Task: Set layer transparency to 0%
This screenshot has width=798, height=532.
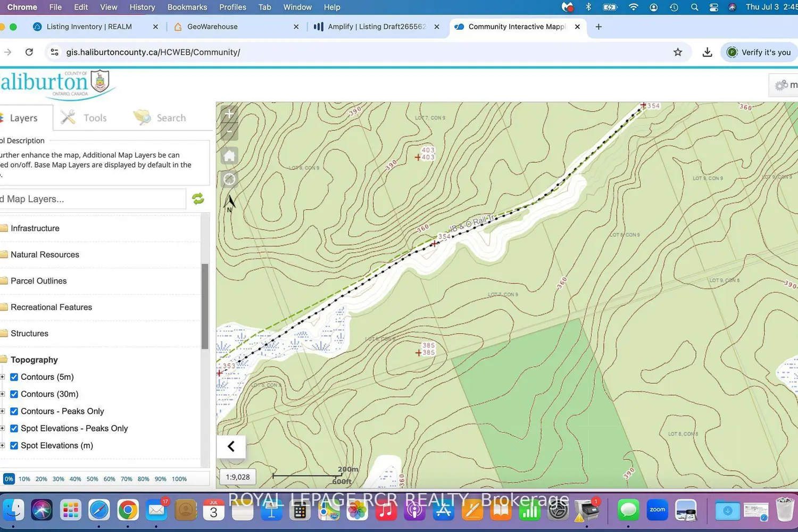Action: [x=9, y=479]
